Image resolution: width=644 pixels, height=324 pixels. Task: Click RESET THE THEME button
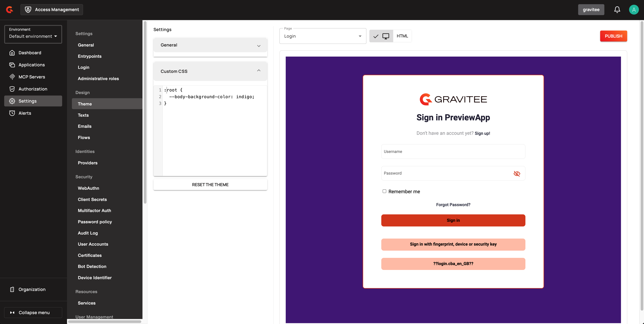210,185
